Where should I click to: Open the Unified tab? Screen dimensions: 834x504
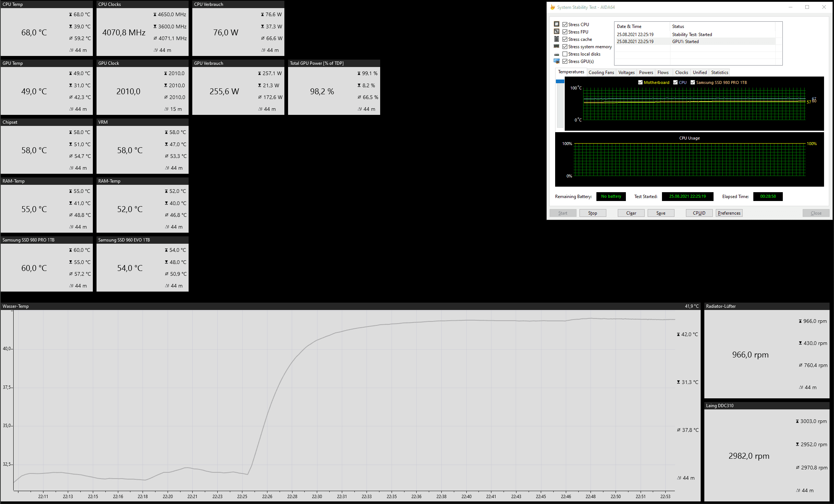point(700,73)
